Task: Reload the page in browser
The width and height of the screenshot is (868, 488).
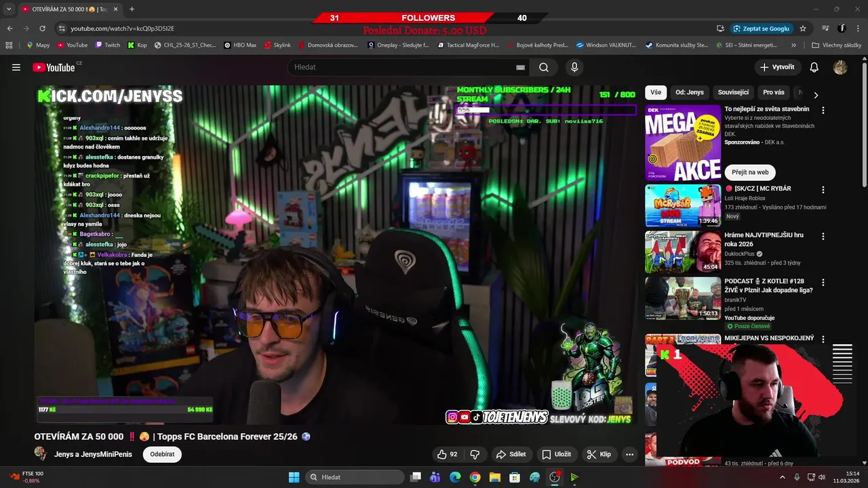Action: [42, 28]
